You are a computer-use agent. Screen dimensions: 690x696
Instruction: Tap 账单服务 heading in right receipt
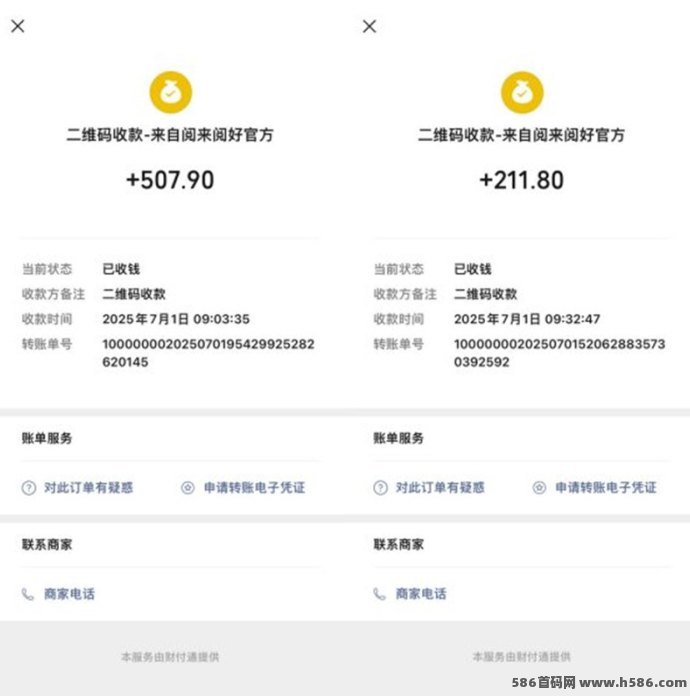pos(398,439)
